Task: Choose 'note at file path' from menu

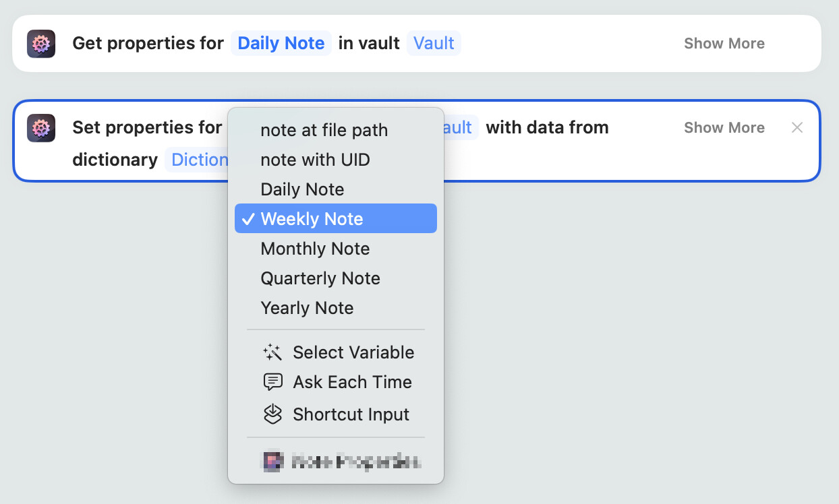Action: point(324,130)
